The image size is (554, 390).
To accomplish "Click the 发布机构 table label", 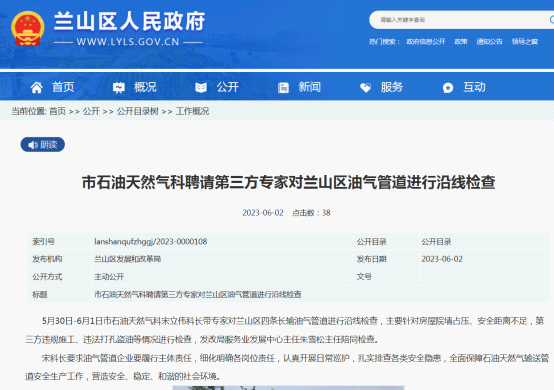I will click(x=47, y=259).
